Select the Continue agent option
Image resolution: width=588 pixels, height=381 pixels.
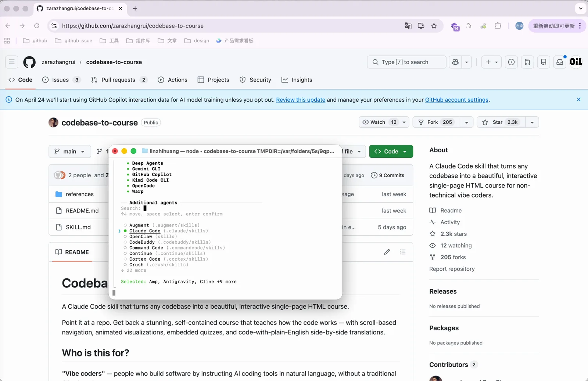pos(165,254)
